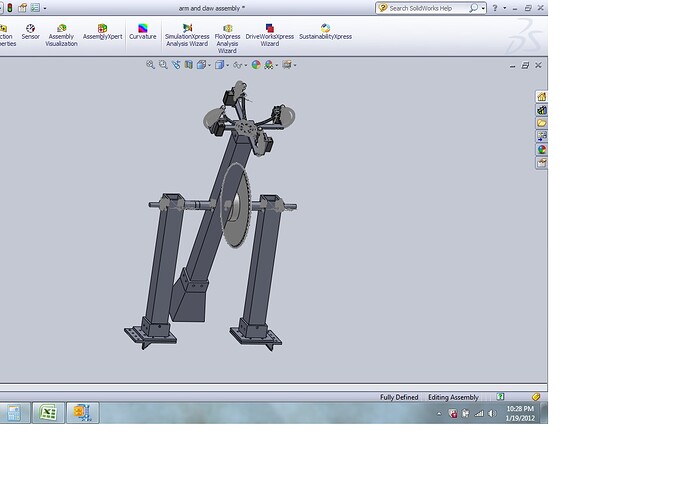Expand the View Orientation dropdown arrow
The width and height of the screenshot is (690, 500).
[209, 65]
